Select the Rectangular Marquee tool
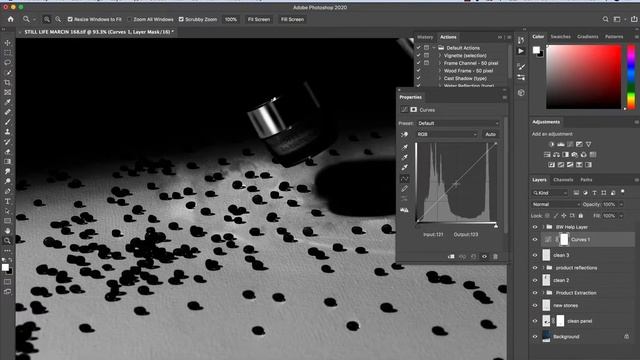Viewport: 640px width, 360px height. point(7,53)
